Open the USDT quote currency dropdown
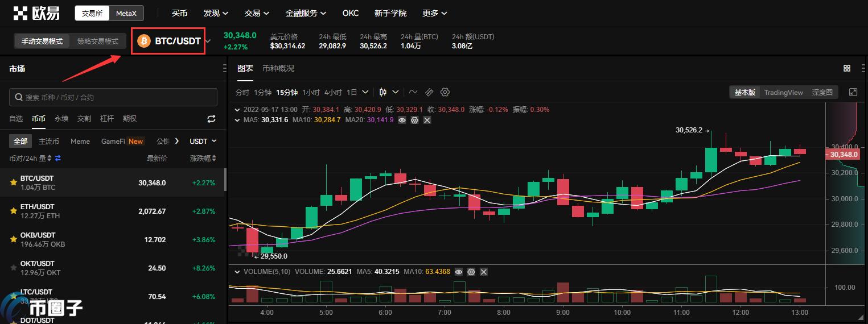868x324 pixels. pos(203,141)
